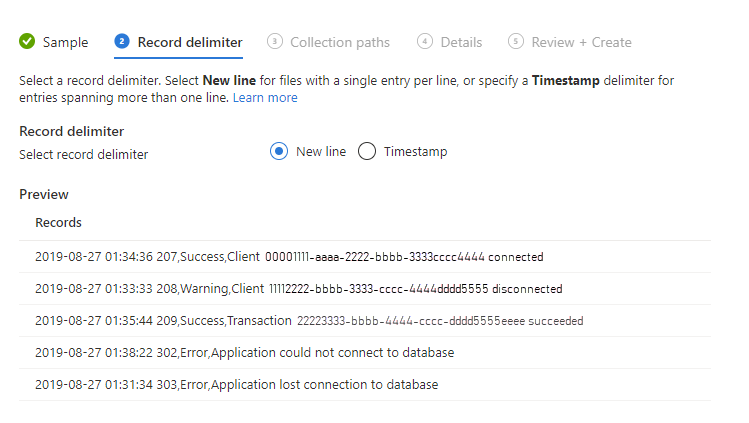
Task: Click the lost connection to database record
Action: click(236, 385)
